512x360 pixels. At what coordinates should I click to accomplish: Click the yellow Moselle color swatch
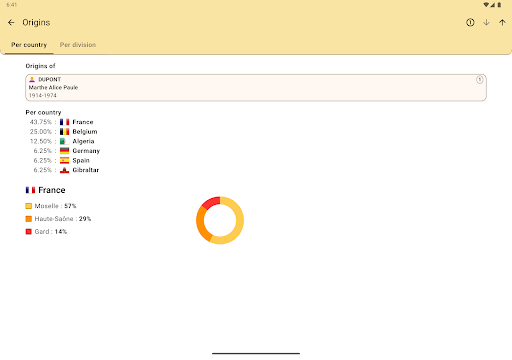(x=29, y=206)
